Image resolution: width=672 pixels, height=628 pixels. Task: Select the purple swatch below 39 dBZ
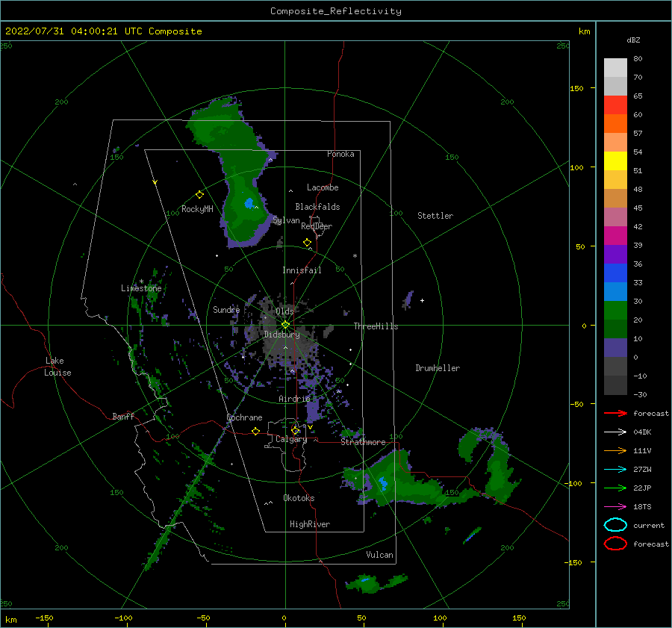pyautogui.click(x=615, y=254)
